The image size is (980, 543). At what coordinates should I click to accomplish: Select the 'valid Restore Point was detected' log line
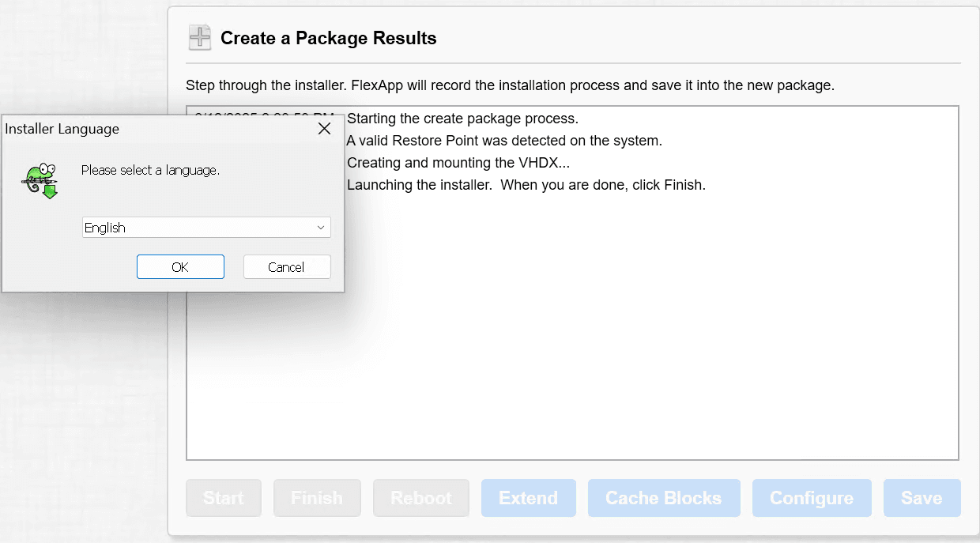[x=503, y=141]
